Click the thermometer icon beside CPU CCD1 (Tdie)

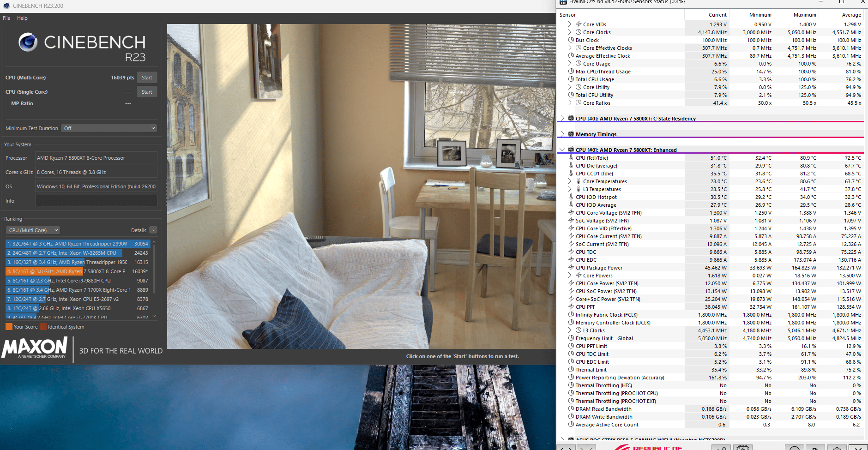571,174
